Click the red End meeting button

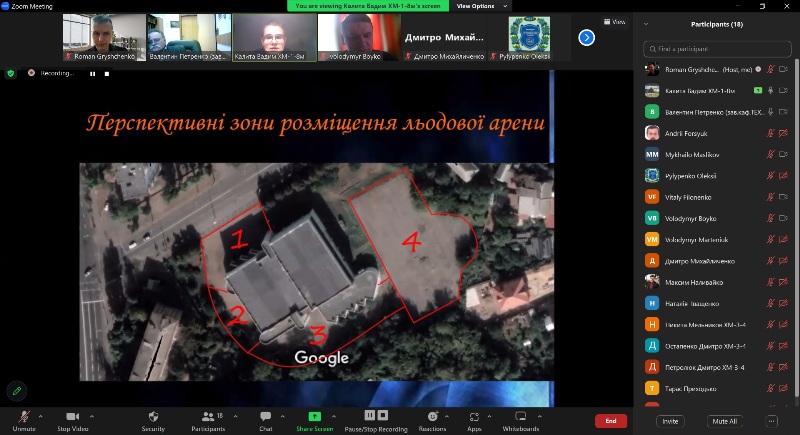click(610, 421)
